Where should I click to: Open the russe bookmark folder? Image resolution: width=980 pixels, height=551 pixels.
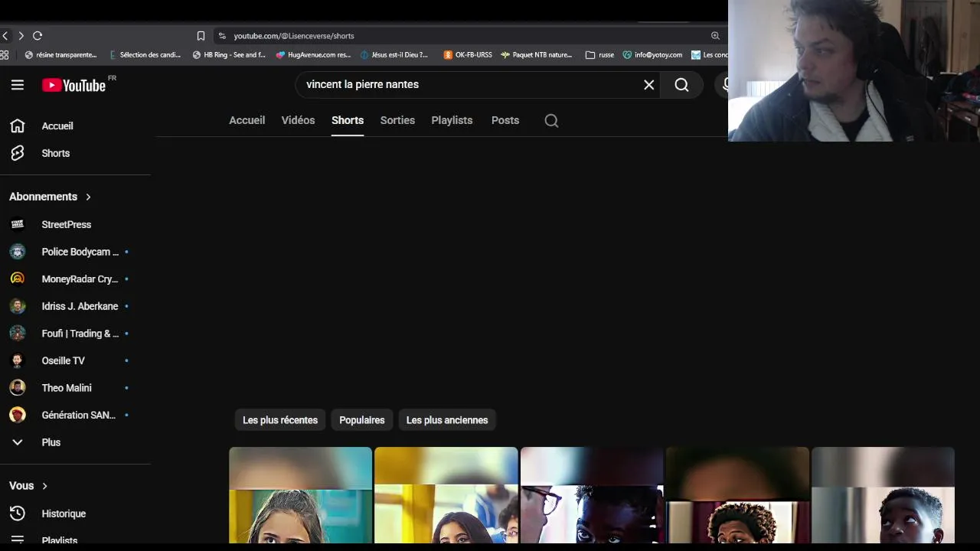(x=599, y=55)
